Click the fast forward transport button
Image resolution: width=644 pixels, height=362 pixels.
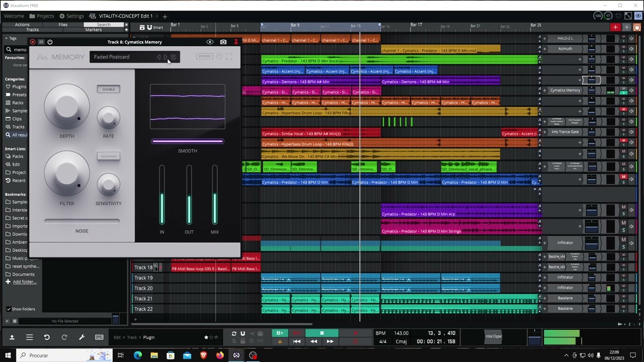pyautogui.click(x=330, y=341)
